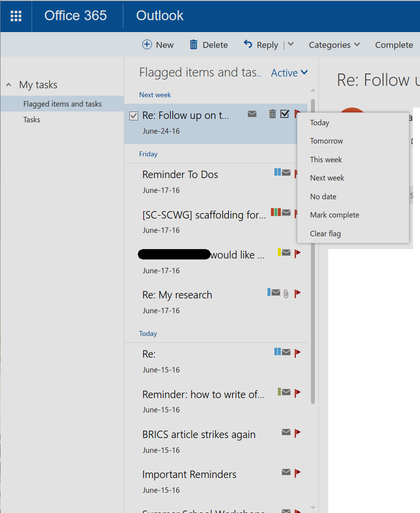Click the flag on BRICS article strikes again
Image resolution: width=420 pixels, height=513 pixels.
(298, 433)
